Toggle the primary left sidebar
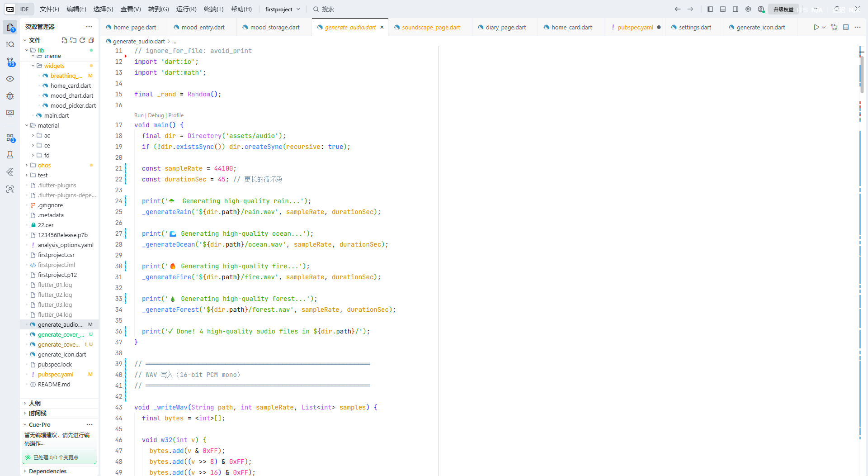868x476 pixels. [710, 9]
